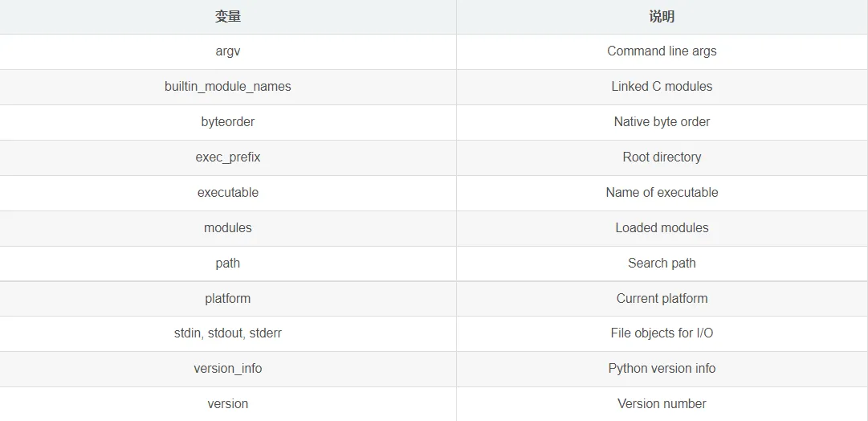Click the Root directory description
The height and width of the screenshot is (421, 868).
point(662,157)
